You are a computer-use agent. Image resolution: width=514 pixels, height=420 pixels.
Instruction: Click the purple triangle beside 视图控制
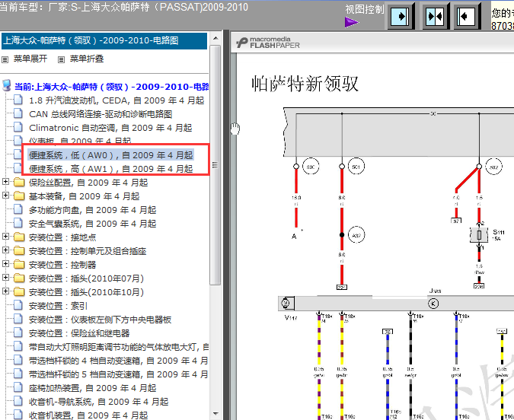[352, 22]
